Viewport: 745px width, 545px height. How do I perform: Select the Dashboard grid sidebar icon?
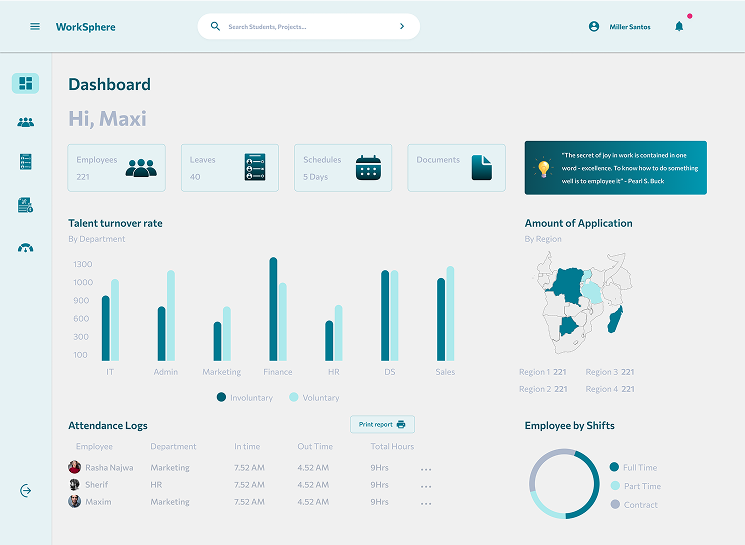pyautogui.click(x=26, y=83)
